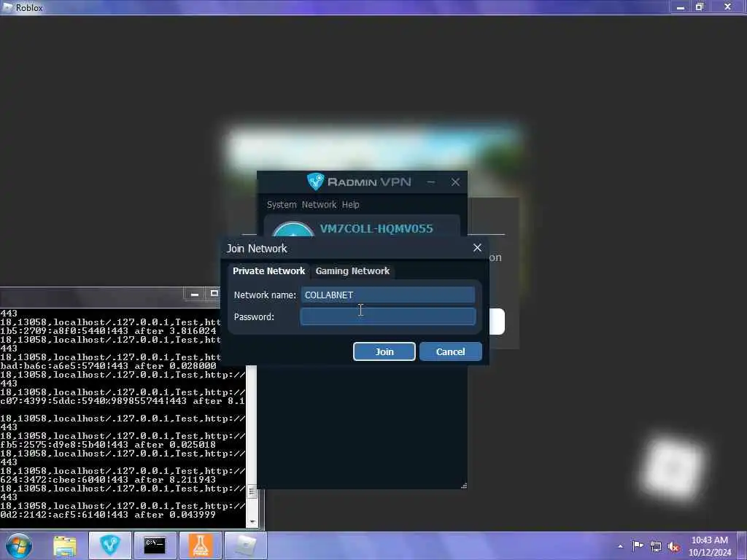The width and height of the screenshot is (747, 560).
Task: Open the Windows Start menu orb
Action: point(19,545)
